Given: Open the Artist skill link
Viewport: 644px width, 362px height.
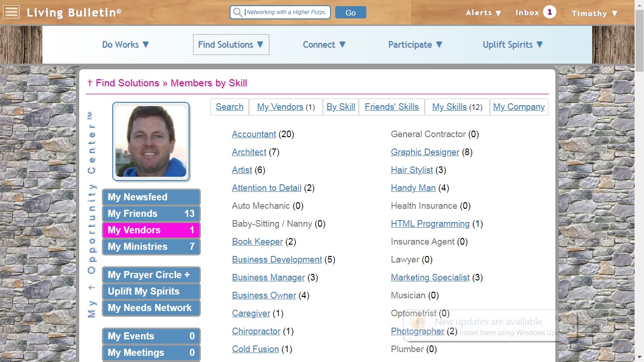Looking at the screenshot, I should click(242, 170).
